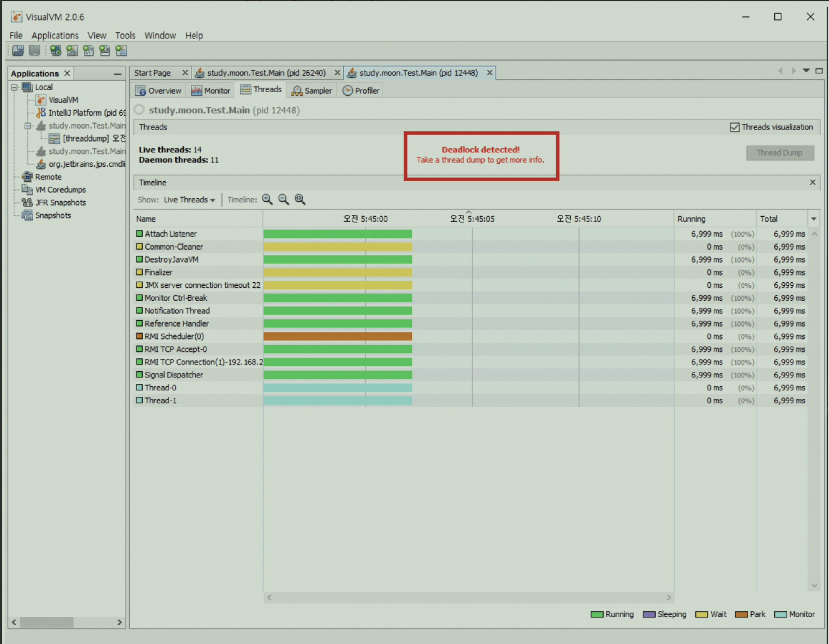The width and height of the screenshot is (829, 644).
Task: Open the threaddump node icon in tree
Action: tap(54, 139)
